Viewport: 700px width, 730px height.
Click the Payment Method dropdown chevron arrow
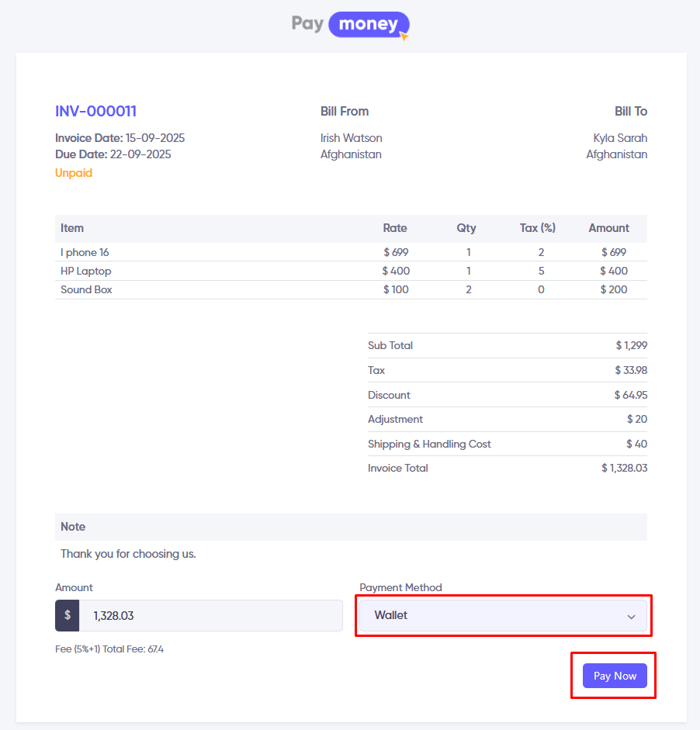tap(631, 616)
